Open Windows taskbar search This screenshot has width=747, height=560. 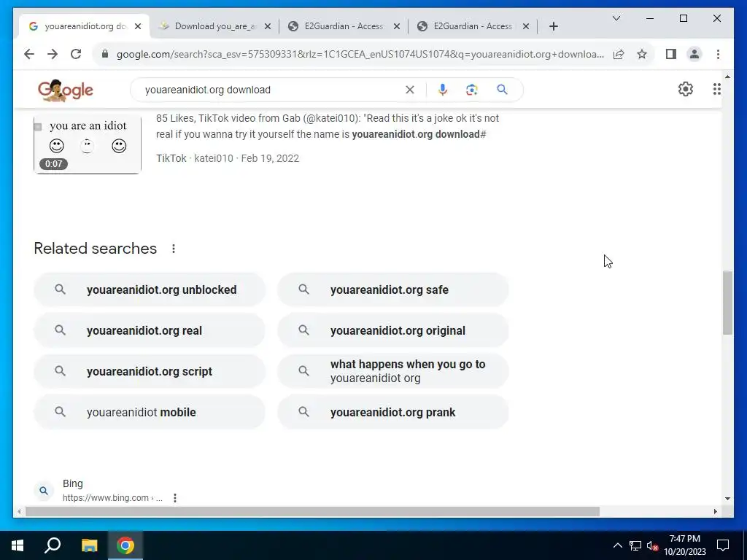(x=53, y=545)
